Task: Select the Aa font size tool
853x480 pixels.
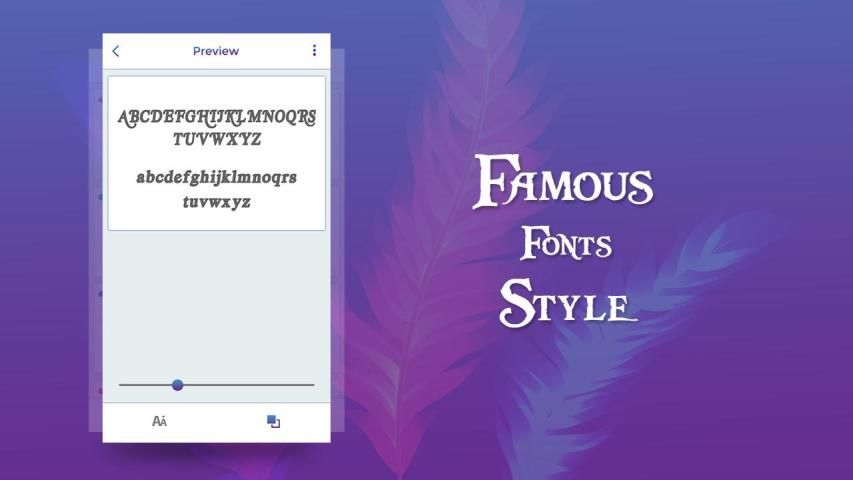Action: [x=159, y=421]
